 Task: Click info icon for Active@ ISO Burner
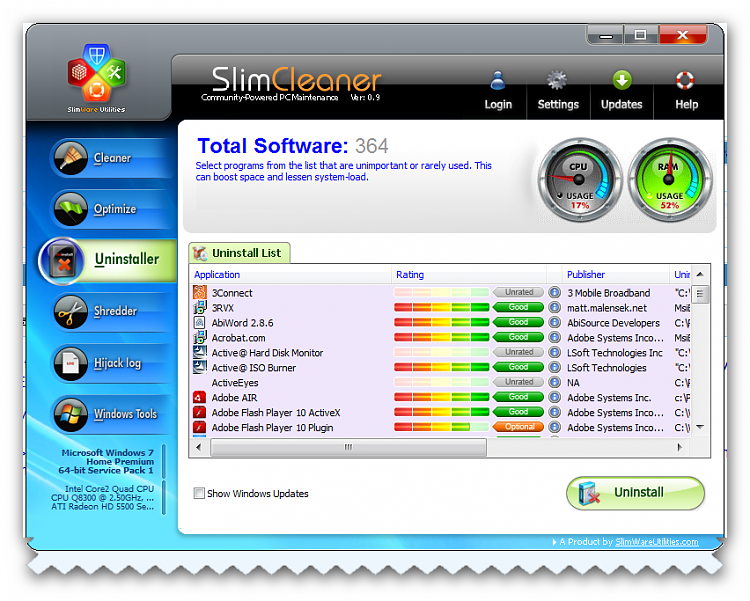point(554,367)
